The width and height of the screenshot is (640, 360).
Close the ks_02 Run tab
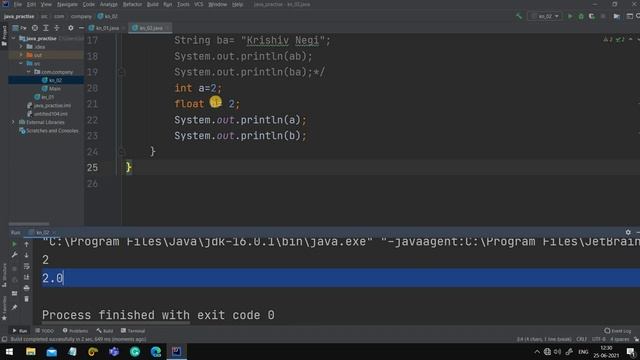point(53,233)
